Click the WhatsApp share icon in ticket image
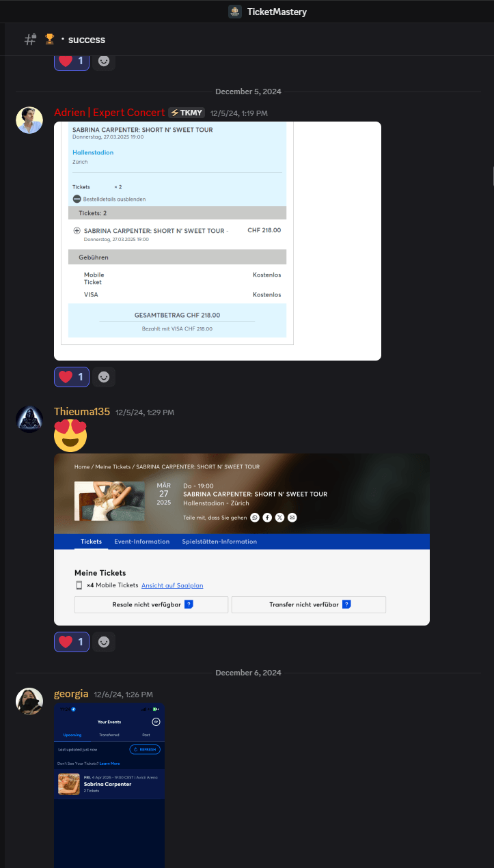Viewport: 494px width, 868px height. (255, 518)
